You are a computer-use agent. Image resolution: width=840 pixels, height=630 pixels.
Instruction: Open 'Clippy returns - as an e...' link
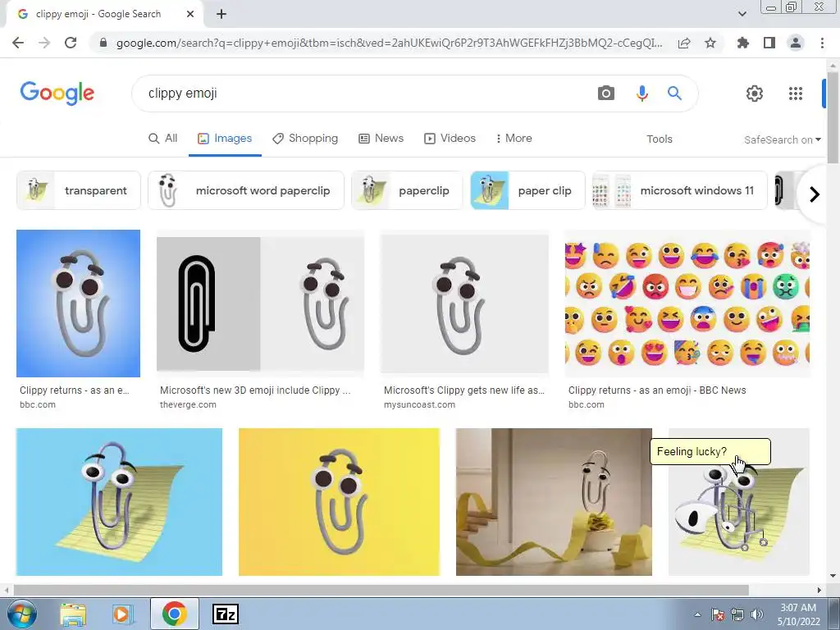click(75, 390)
